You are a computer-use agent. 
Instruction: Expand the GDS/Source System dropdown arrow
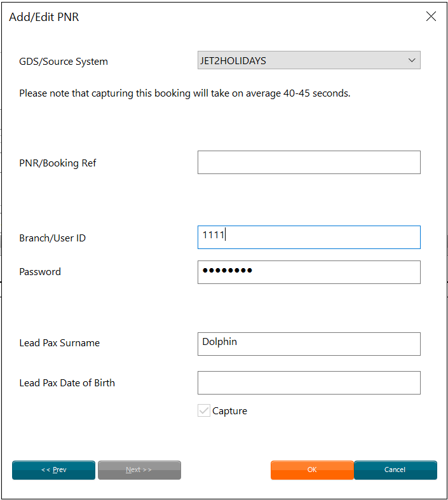coord(412,60)
